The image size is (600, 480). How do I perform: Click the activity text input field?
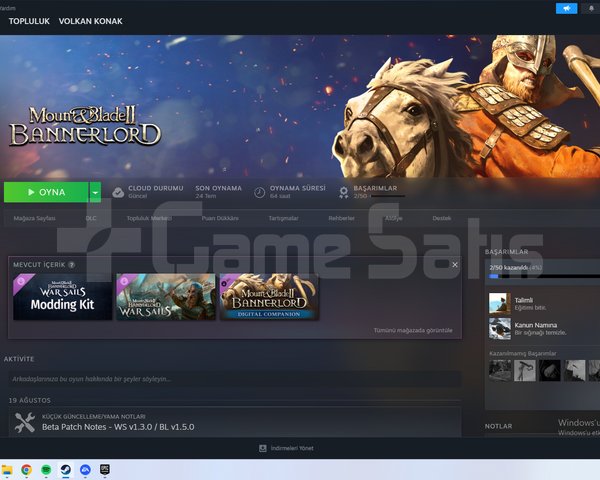pos(235,379)
